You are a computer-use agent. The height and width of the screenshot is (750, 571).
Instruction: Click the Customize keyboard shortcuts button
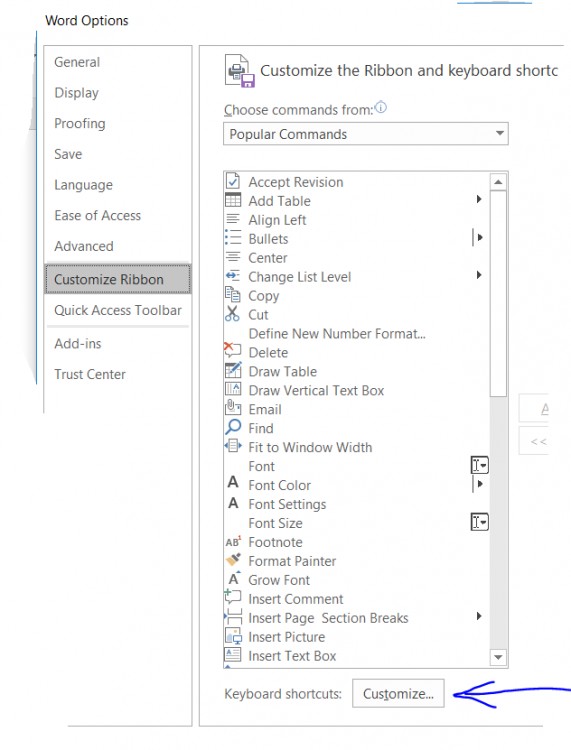click(398, 693)
